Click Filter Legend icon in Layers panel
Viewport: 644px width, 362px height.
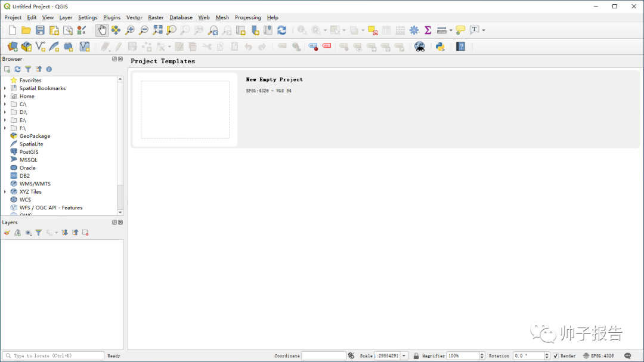pyautogui.click(x=39, y=233)
